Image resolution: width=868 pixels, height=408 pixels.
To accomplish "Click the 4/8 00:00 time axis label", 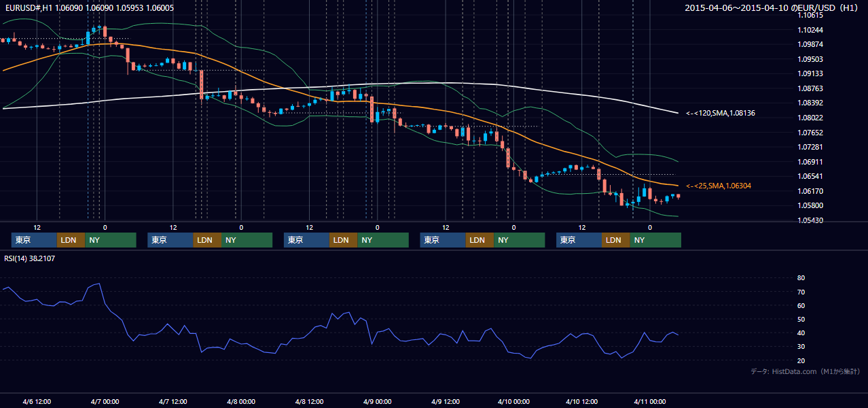I will coord(240,401).
